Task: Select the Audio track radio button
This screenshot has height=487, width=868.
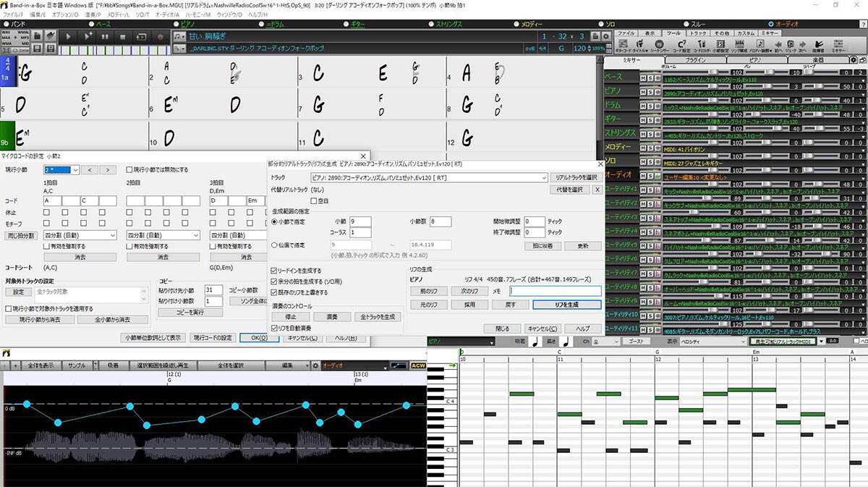Action: point(770,24)
